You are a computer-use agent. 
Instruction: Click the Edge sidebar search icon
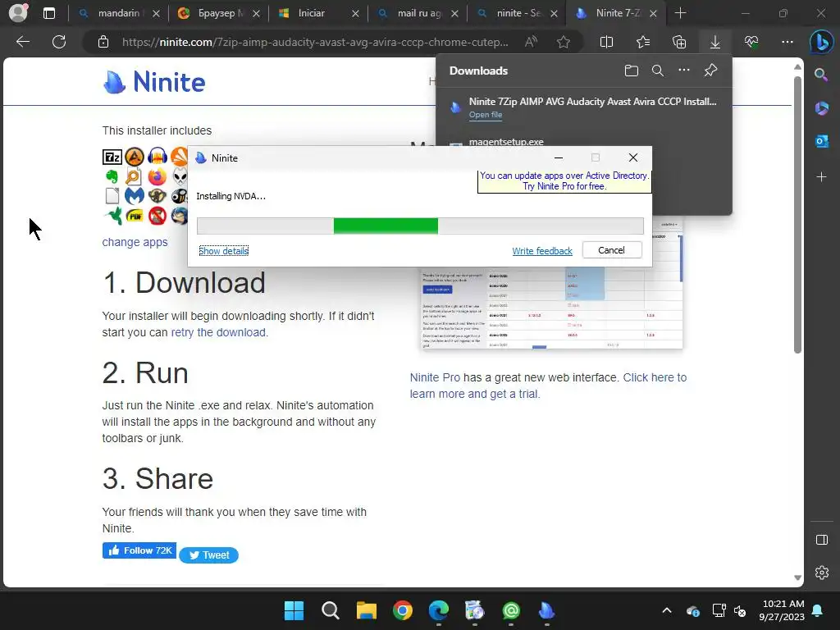pyautogui.click(x=821, y=75)
